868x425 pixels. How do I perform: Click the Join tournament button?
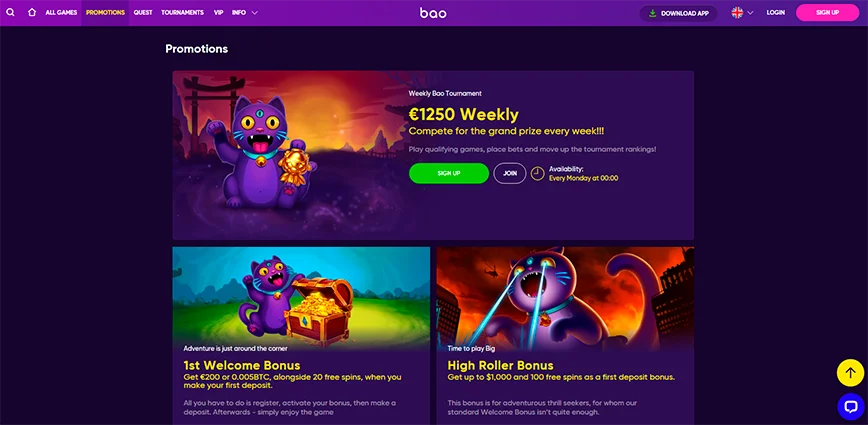pos(510,173)
